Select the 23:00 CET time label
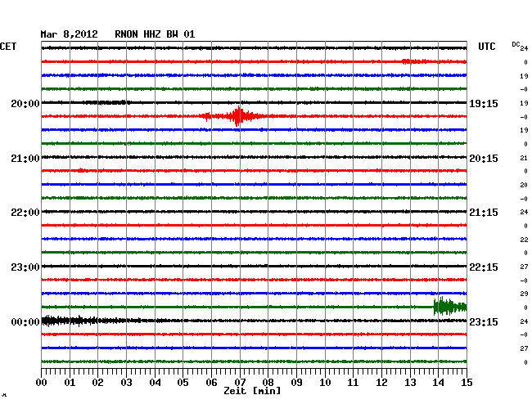Viewport: 532px width, 404px height. point(25,267)
